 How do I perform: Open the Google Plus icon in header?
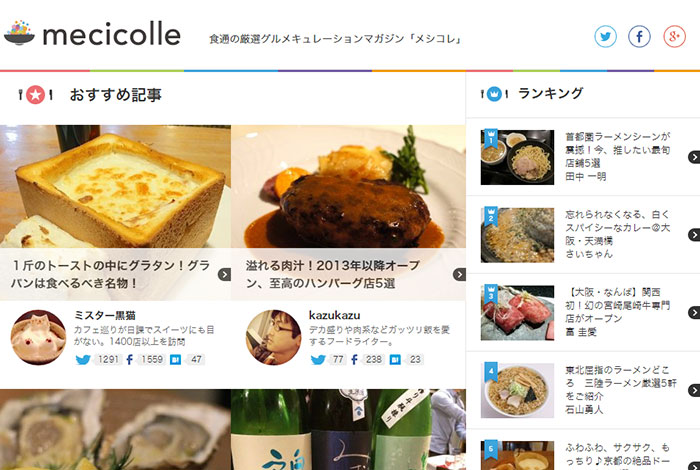pos(674,37)
